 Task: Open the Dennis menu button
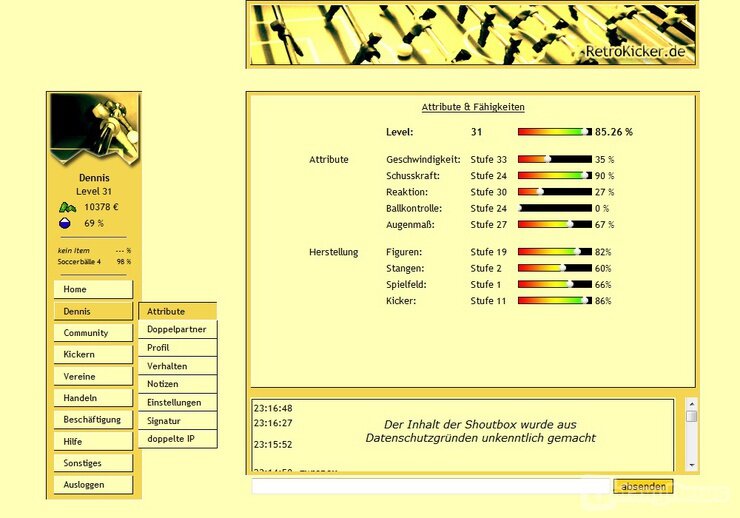pos(93,311)
